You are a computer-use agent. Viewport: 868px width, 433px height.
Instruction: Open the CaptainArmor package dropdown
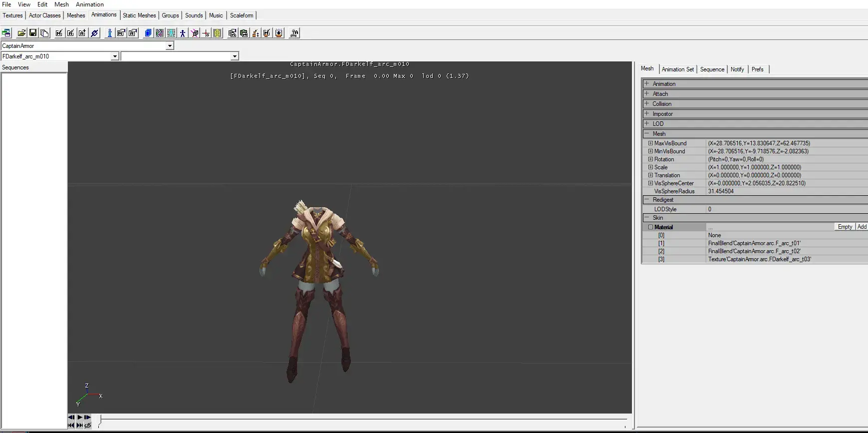[x=170, y=46]
